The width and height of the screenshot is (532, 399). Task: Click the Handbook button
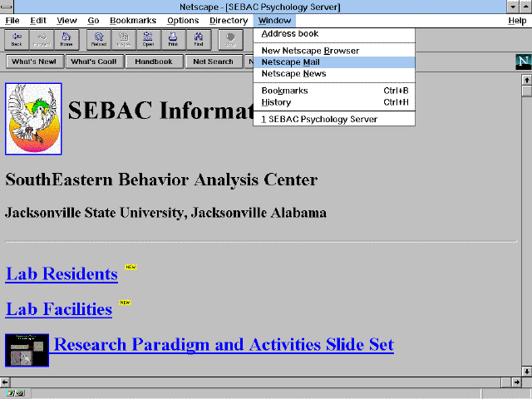coord(154,62)
